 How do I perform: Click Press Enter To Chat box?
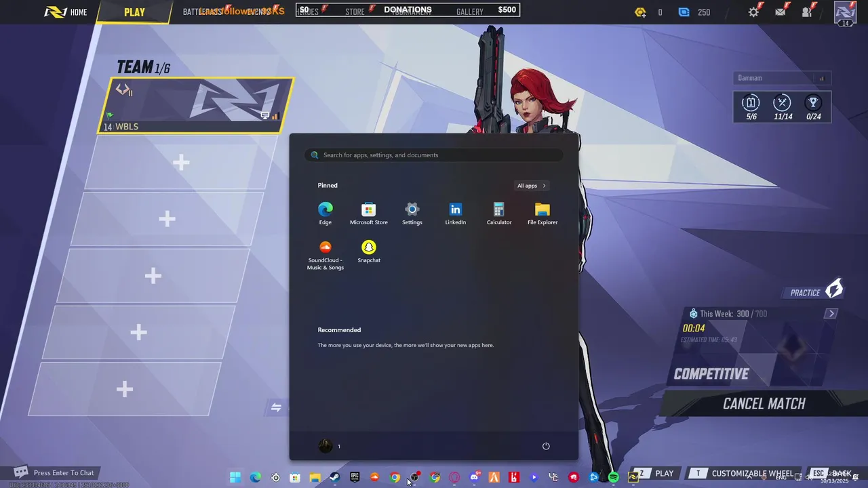tap(56, 472)
